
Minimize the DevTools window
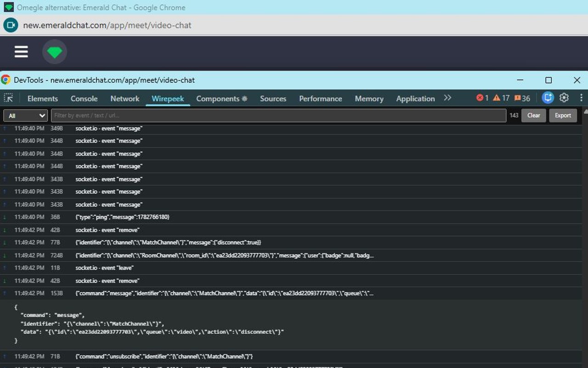[x=520, y=80]
